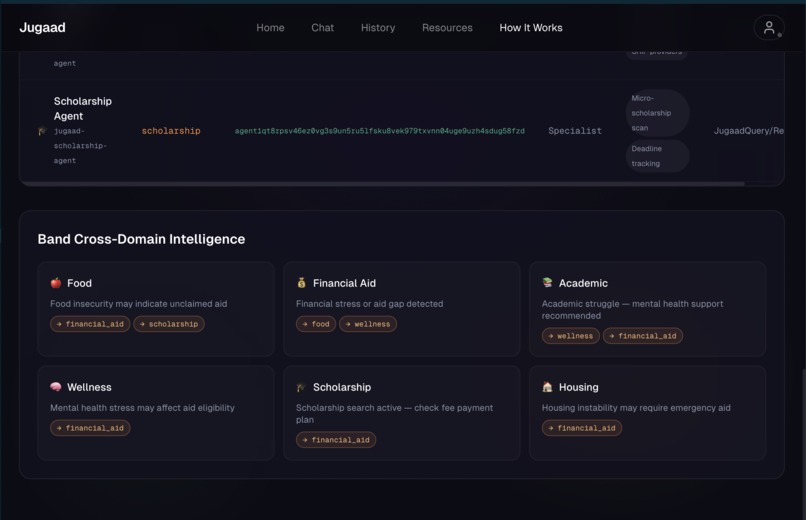Open the Chat page

click(322, 28)
